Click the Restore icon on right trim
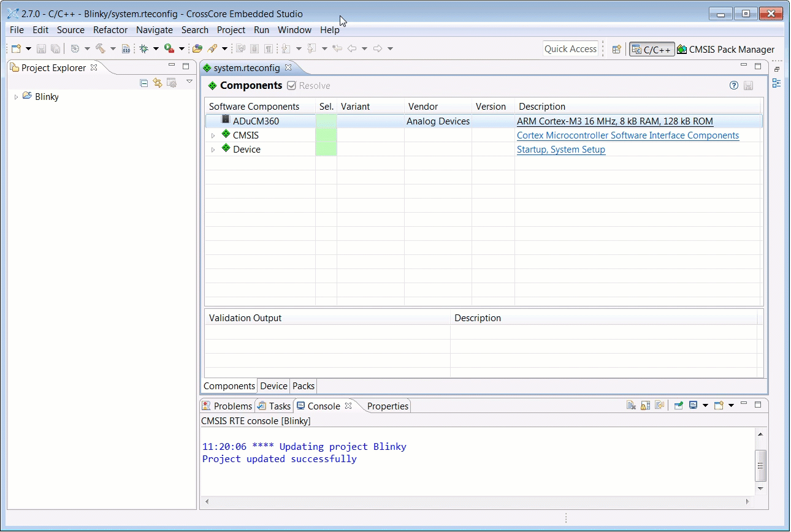This screenshot has height=532, width=791. click(777, 69)
